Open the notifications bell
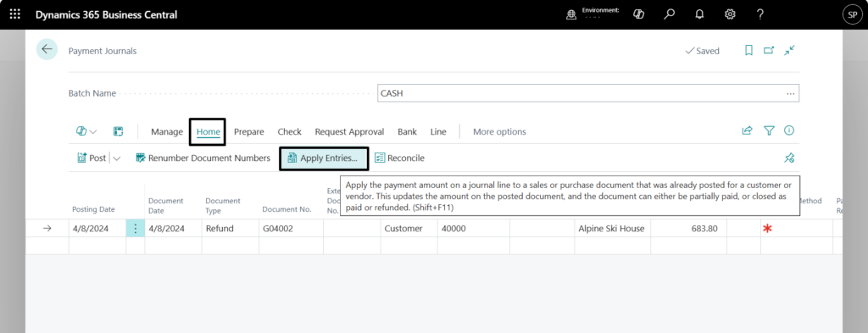This screenshot has width=868, height=333. (699, 14)
